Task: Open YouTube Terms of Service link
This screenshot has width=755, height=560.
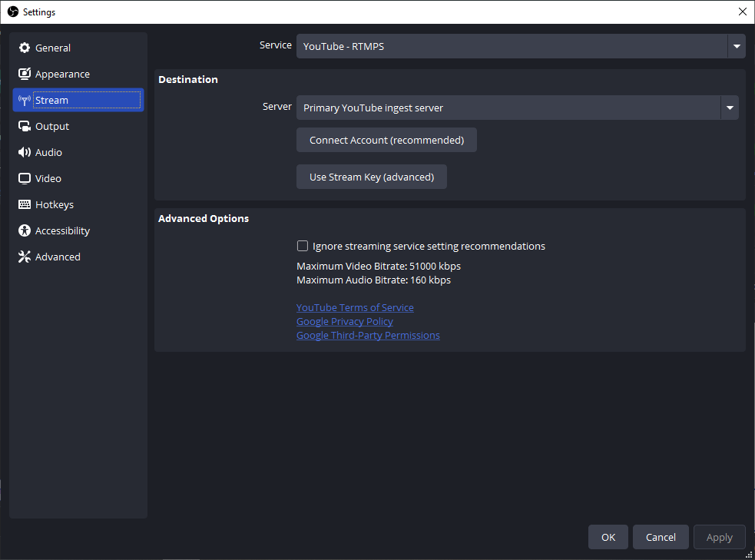Action: [355, 307]
